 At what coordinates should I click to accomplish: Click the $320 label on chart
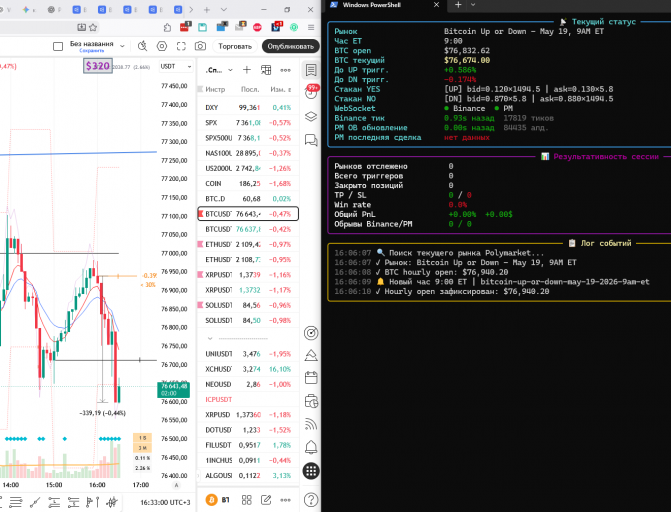tap(98, 66)
